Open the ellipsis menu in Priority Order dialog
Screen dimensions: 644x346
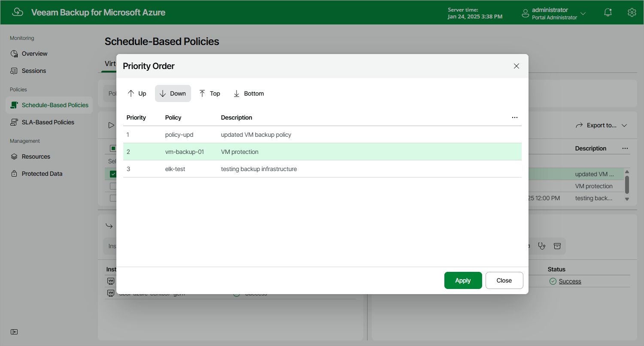tap(514, 117)
